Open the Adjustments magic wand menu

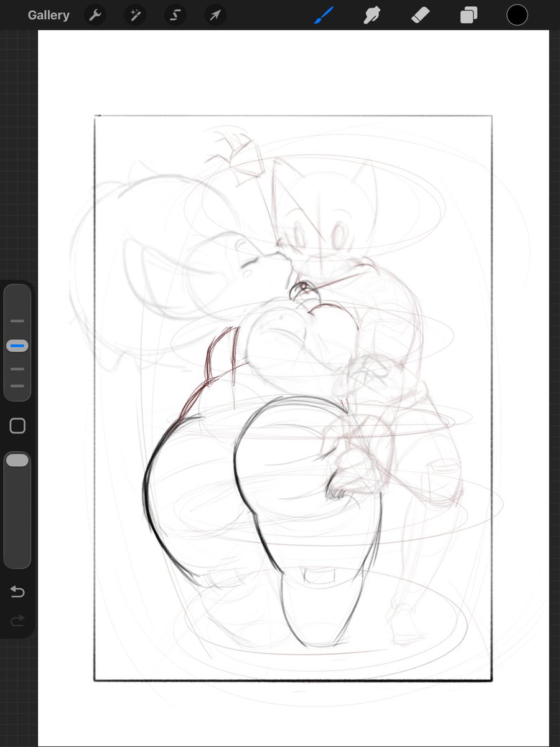tap(134, 16)
